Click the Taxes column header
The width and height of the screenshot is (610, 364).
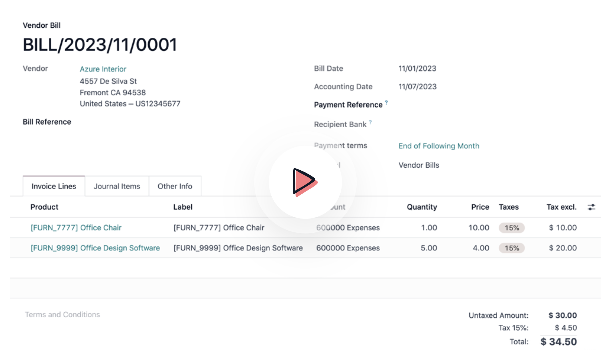(509, 207)
